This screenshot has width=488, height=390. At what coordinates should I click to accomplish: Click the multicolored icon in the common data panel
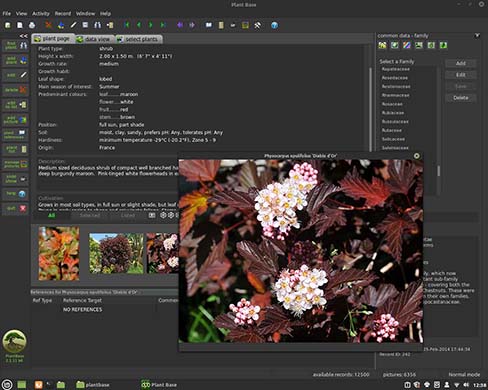tap(407, 45)
